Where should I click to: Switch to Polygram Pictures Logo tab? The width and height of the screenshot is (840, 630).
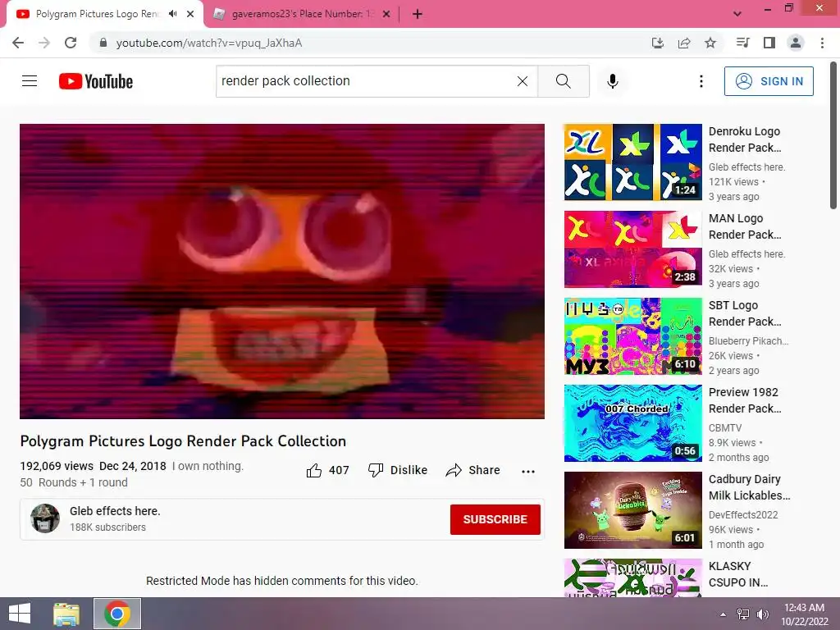[x=97, y=14]
